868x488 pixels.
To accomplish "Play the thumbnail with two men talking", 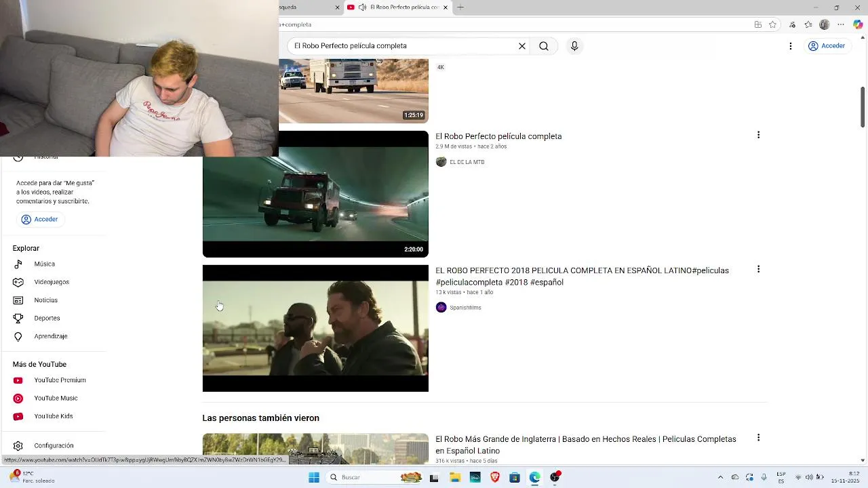I will (315, 328).
